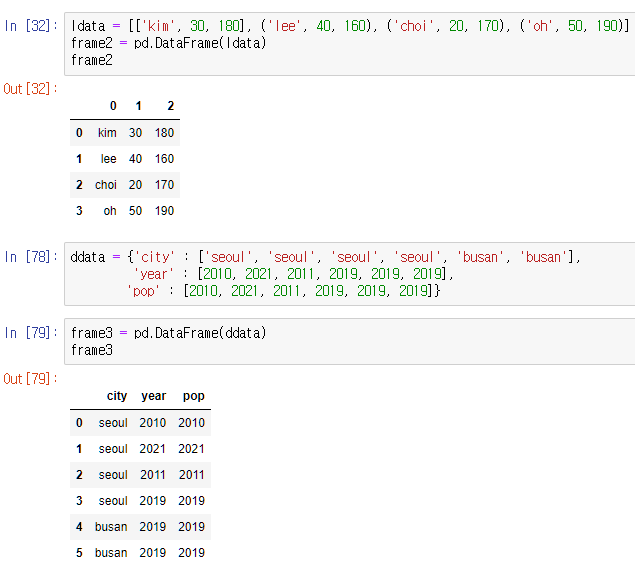Click the value 160 in first table

pyautogui.click(x=164, y=159)
